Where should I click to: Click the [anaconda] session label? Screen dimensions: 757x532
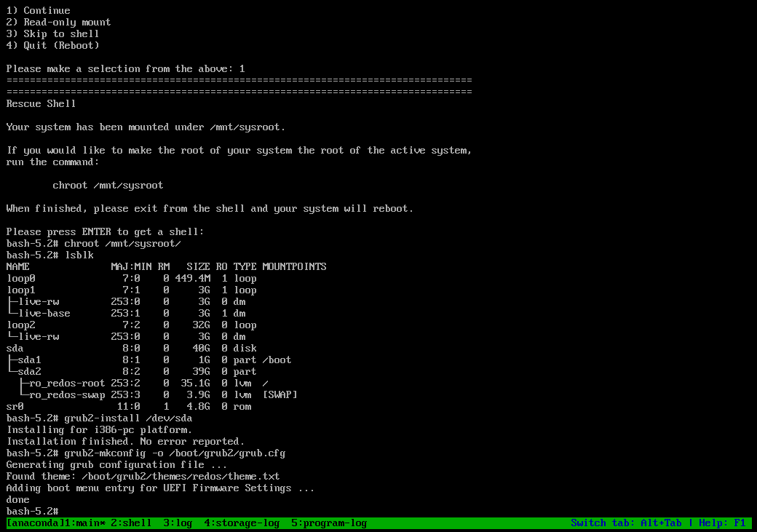(32, 523)
